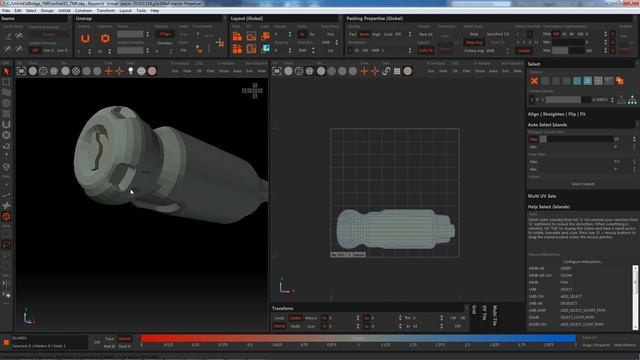The image size is (640, 360).
Task: Toggle the Off button in Seams panel
Action: tap(35, 51)
